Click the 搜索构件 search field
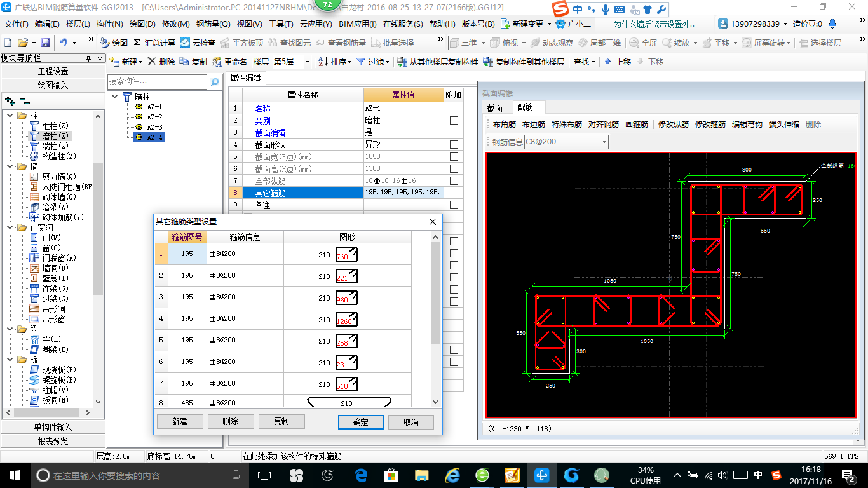Viewport: 868px width, 488px height. (x=157, y=81)
